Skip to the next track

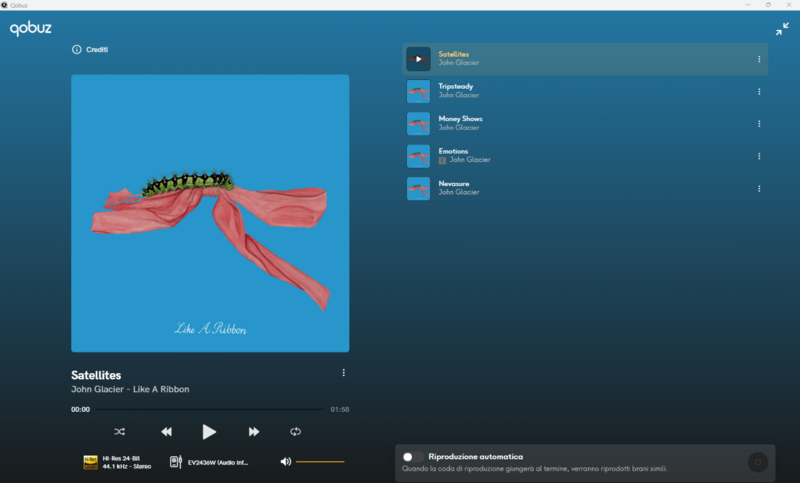pyautogui.click(x=254, y=431)
